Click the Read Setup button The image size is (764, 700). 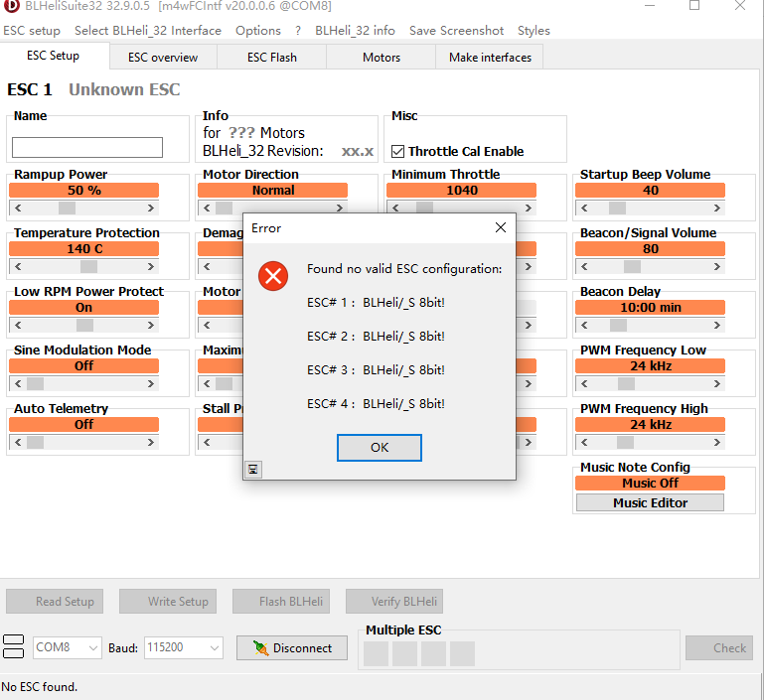[x=55, y=601]
